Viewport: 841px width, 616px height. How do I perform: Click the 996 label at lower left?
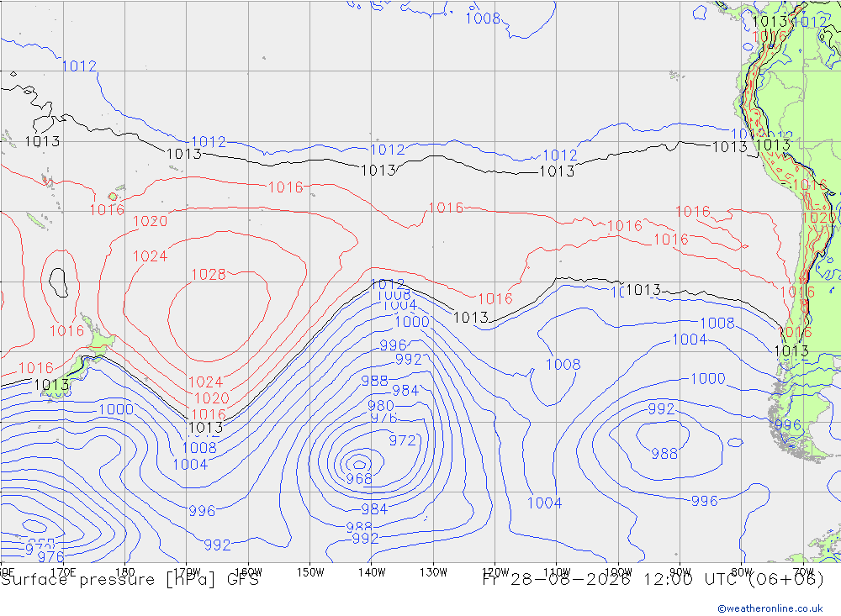pyautogui.click(x=202, y=510)
